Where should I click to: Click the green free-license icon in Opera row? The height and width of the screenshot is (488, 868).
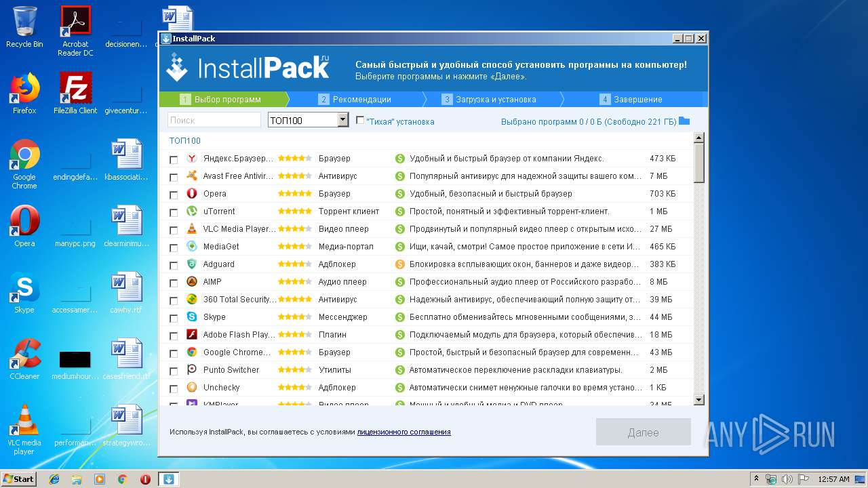[x=400, y=193]
